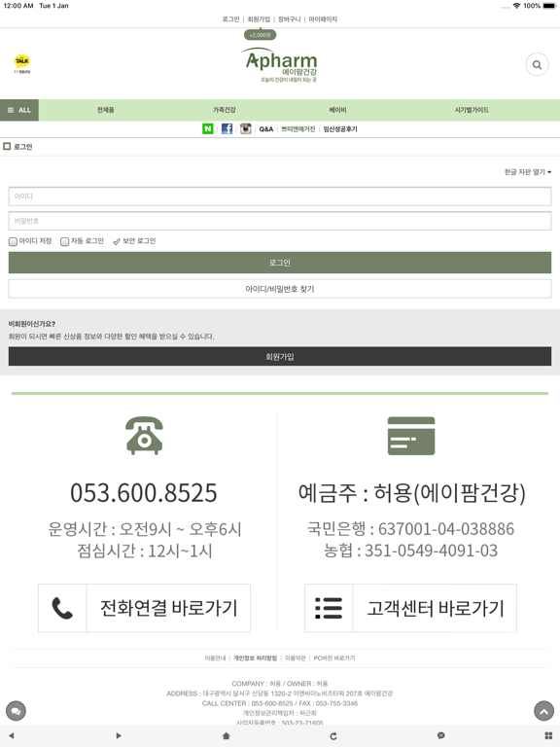Open the grid menu icon in bottom bar

pyautogui.click(x=548, y=735)
